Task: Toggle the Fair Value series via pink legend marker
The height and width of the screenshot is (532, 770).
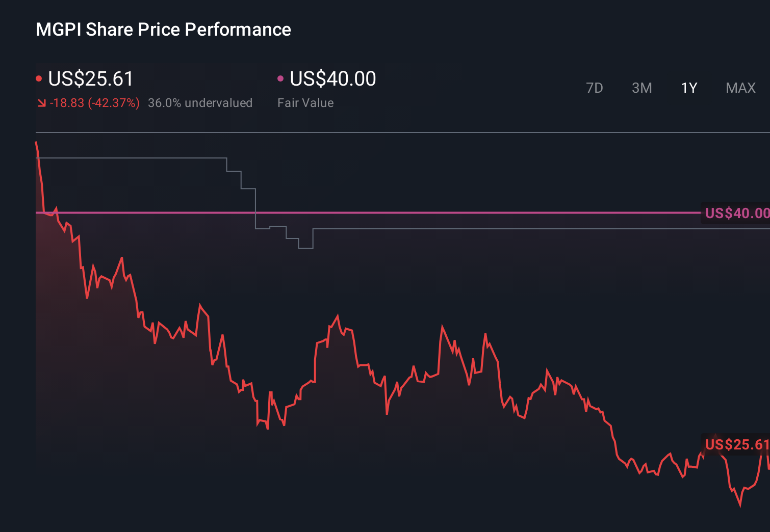Action: 280,78
